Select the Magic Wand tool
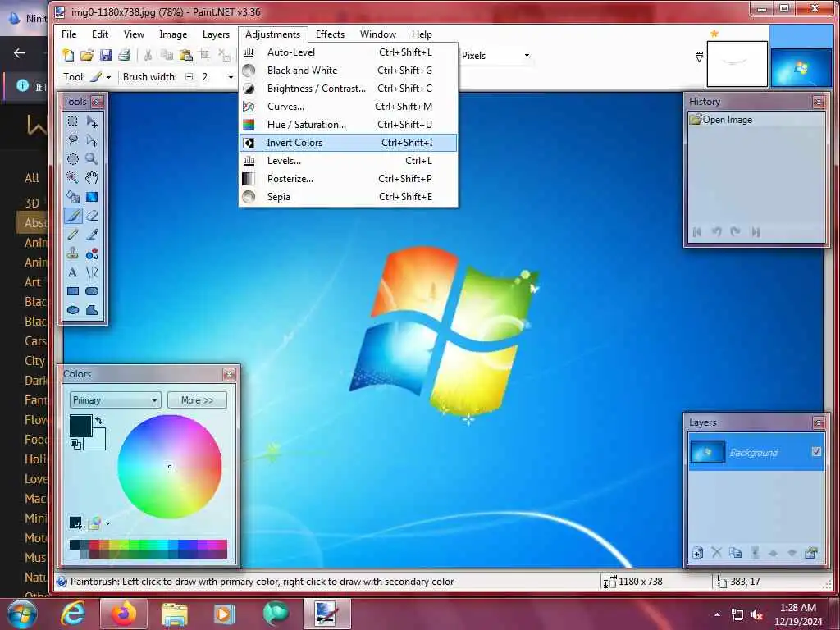The height and width of the screenshot is (630, 840). (x=73, y=178)
